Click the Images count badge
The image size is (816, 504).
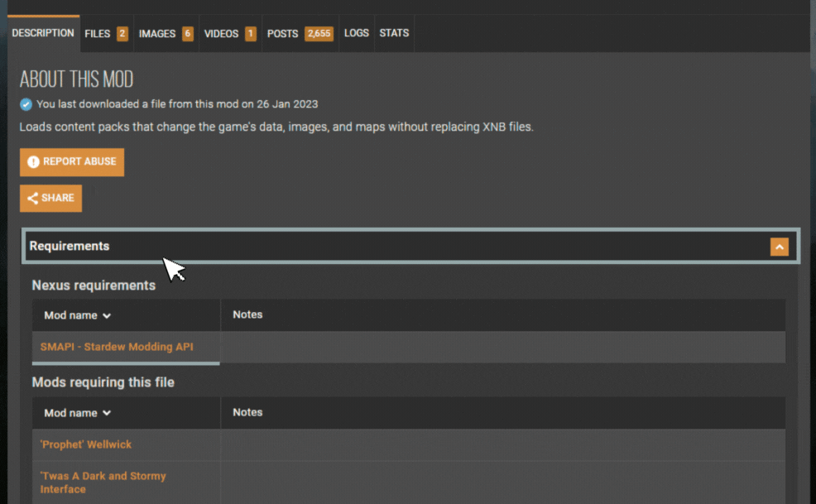(x=188, y=34)
